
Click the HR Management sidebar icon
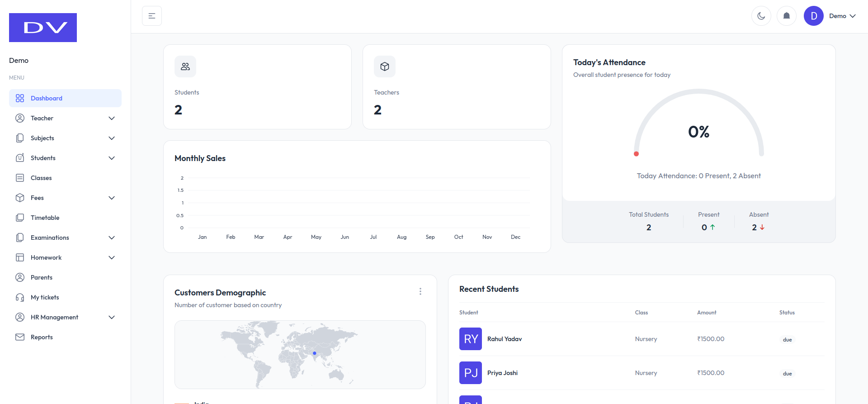(20, 317)
